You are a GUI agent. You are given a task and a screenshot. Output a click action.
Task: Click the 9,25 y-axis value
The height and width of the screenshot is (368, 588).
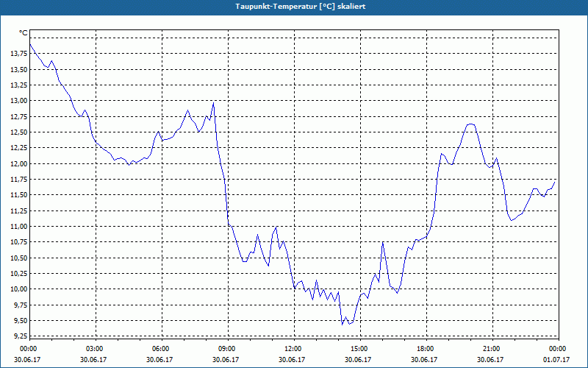click(x=21, y=336)
